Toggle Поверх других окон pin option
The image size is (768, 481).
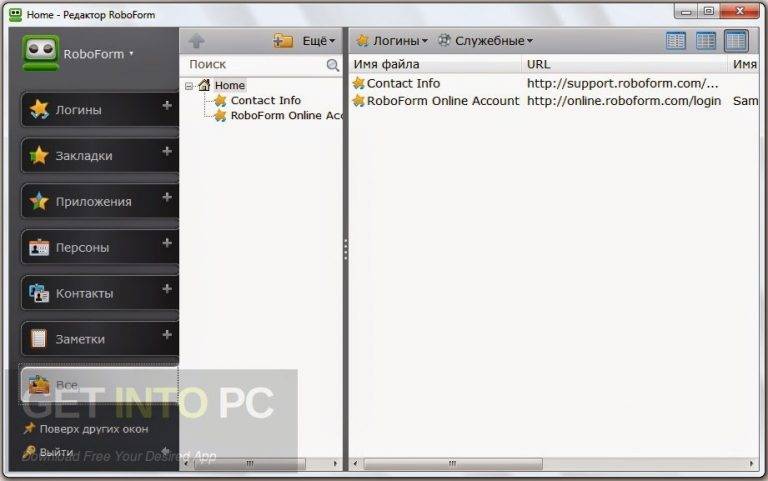click(x=86, y=429)
